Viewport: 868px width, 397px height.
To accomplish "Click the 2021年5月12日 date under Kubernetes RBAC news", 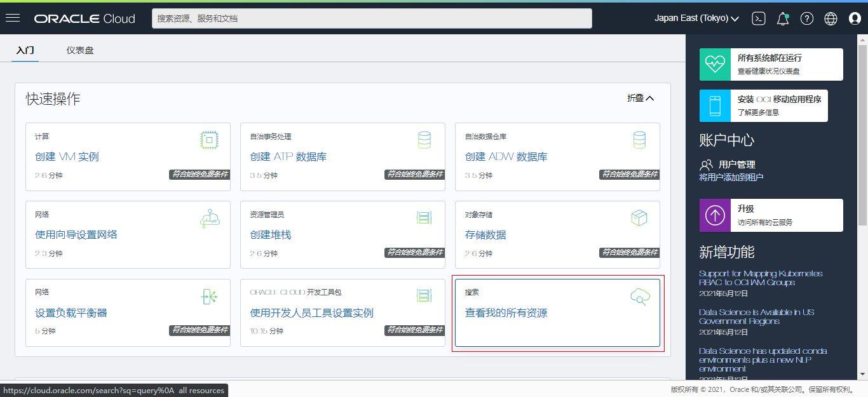I will coord(723,293).
